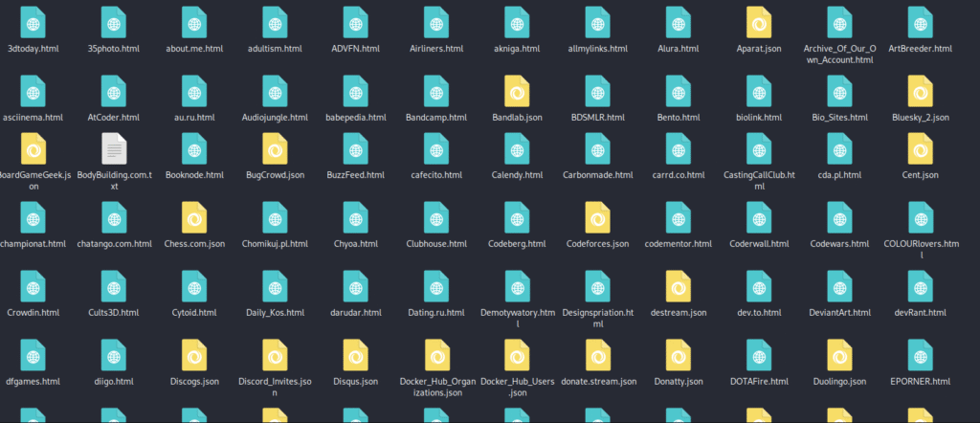The image size is (980, 423).
Task: Select the carrd.co.html filename text
Action: [679, 175]
